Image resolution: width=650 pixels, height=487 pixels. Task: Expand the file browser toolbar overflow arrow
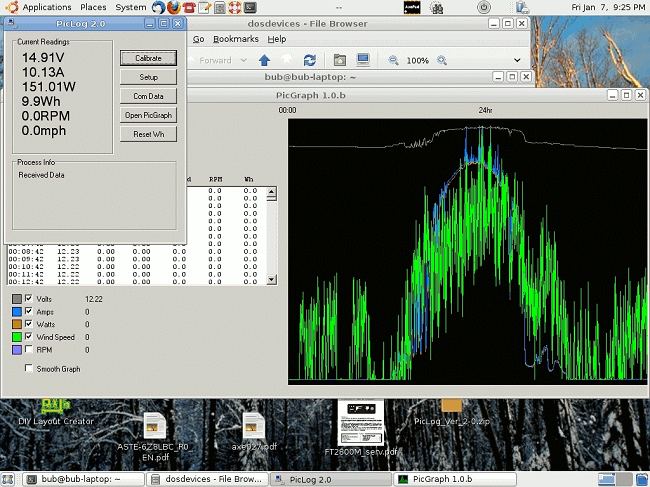[x=517, y=60]
